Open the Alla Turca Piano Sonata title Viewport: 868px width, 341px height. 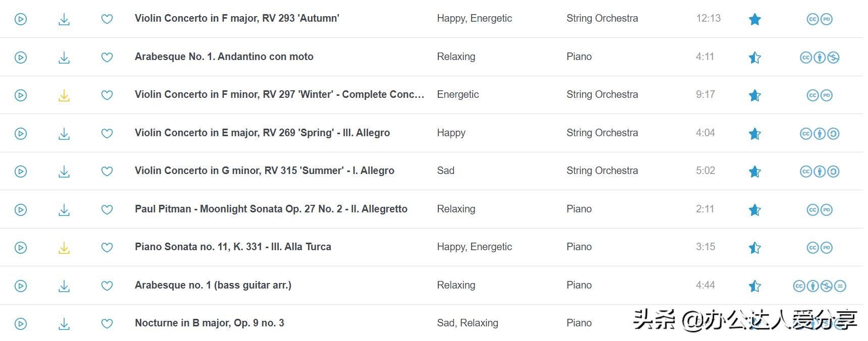click(233, 247)
